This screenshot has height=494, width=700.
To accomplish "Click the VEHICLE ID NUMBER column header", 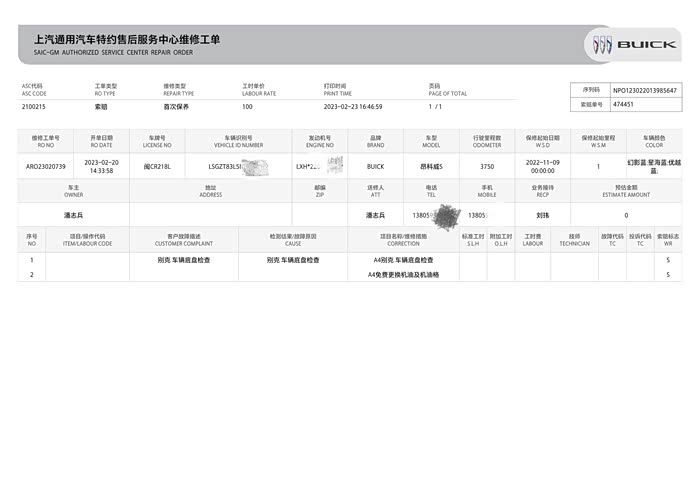I will (x=238, y=141).
